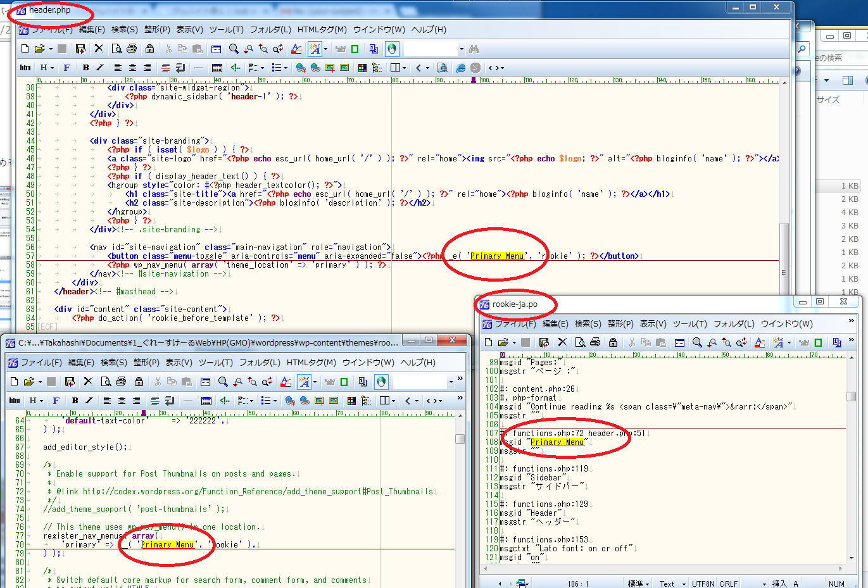Viewport: 868px width, 588px height.
Task: Open the color palette icon in functions.php window
Action: (x=351, y=401)
